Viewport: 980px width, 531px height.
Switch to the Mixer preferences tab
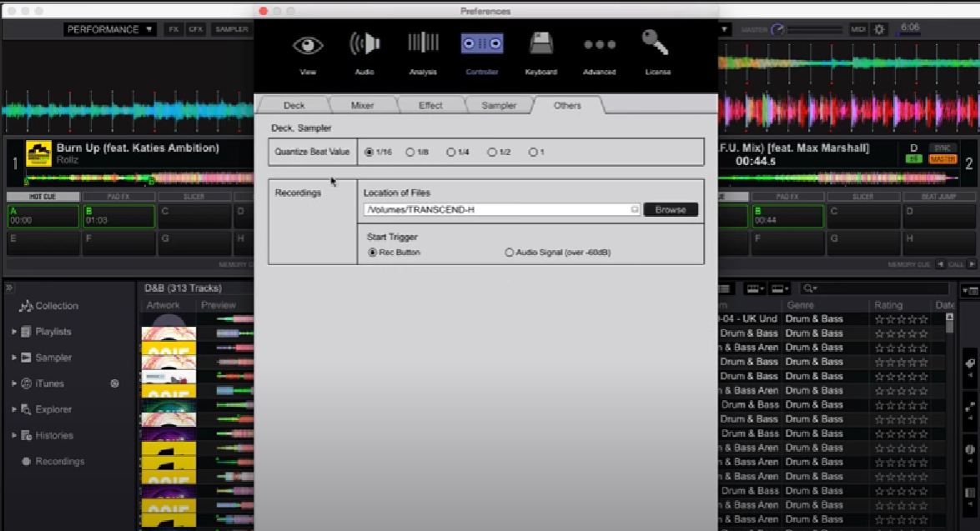point(361,105)
